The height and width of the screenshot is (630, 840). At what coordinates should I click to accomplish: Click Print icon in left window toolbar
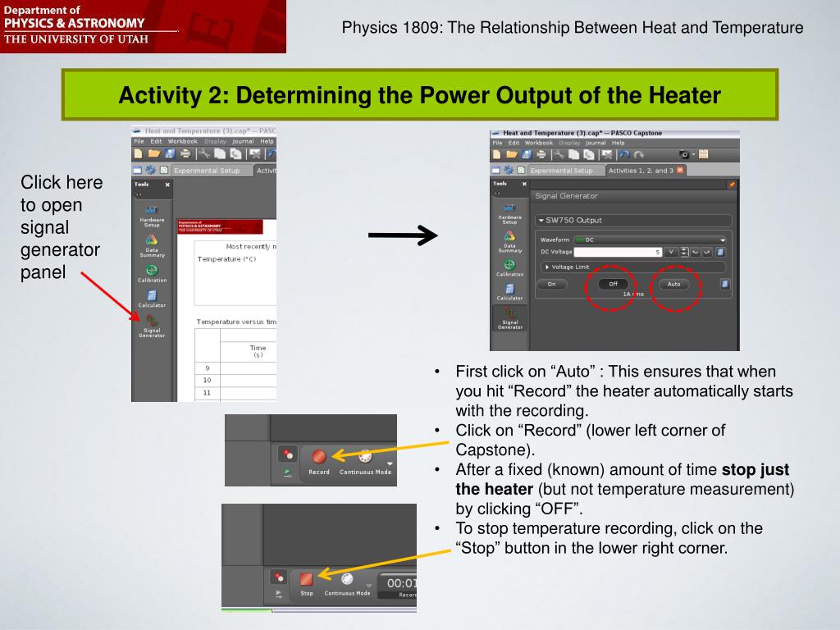click(185, 153)
